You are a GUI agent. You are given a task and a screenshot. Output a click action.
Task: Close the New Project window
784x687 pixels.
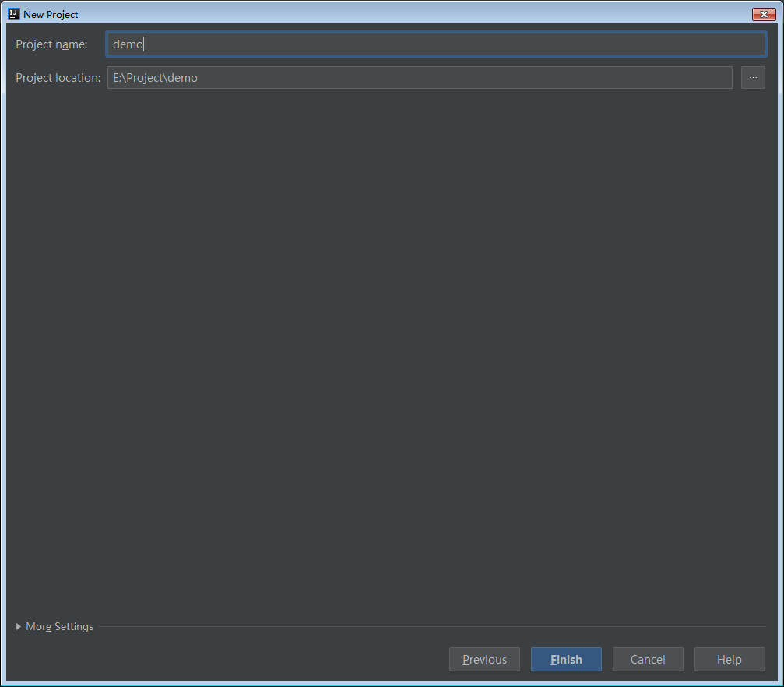(x=764, y=14)
